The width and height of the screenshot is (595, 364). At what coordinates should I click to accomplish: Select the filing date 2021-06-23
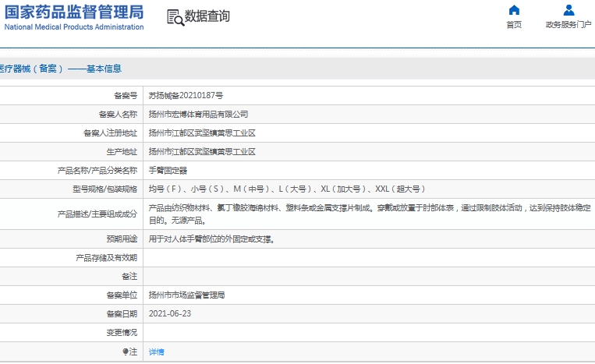170,314
